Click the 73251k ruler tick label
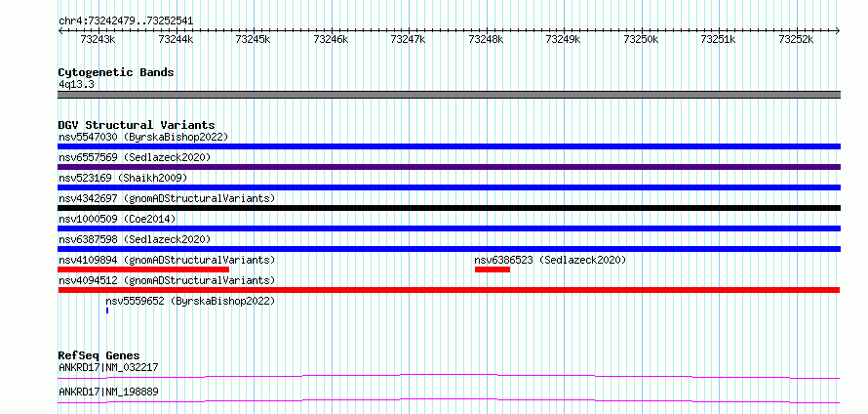 point(718,39)
